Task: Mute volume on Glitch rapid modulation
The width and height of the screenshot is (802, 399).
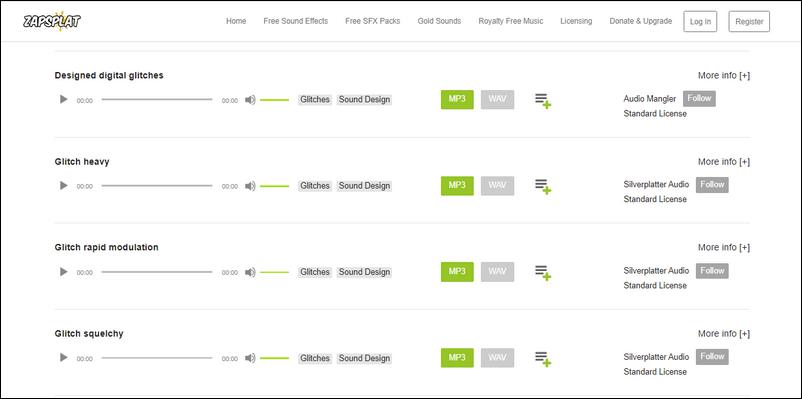Action: coord(250,272)
